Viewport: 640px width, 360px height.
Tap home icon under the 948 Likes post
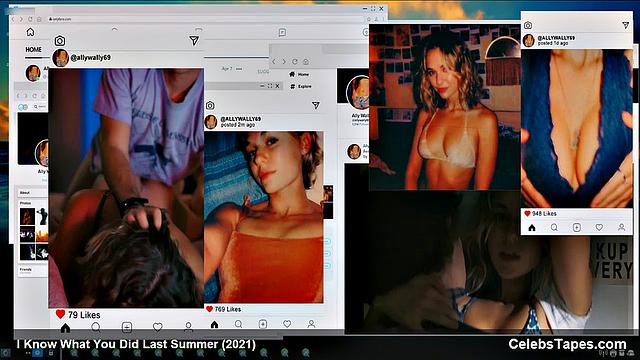click(532, 228)
